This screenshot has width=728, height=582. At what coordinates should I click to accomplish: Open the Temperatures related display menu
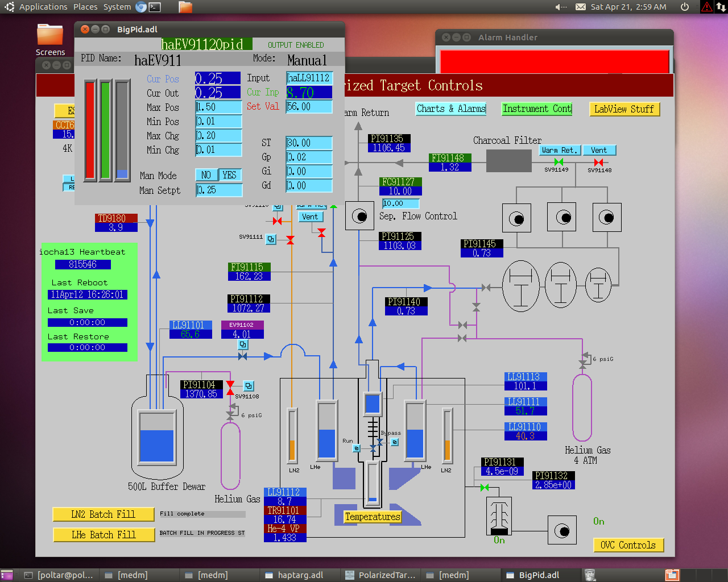[x=373, y=517]
